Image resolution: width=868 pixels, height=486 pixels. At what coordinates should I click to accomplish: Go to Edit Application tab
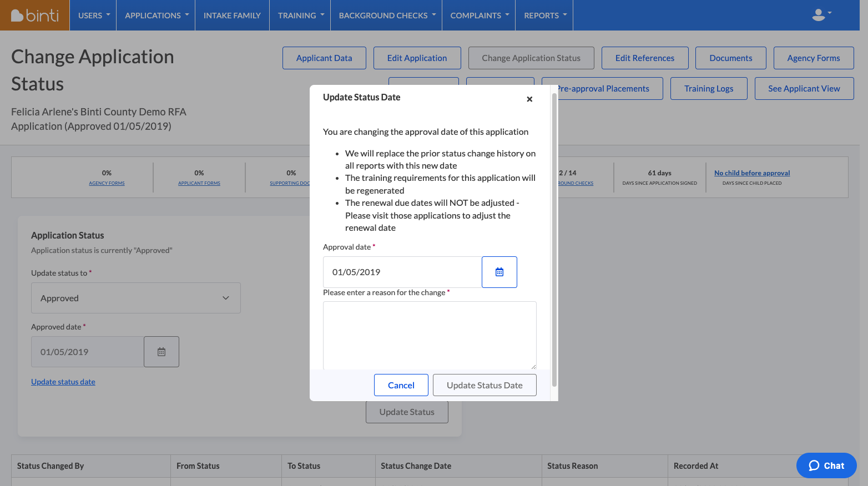(417, 58)
